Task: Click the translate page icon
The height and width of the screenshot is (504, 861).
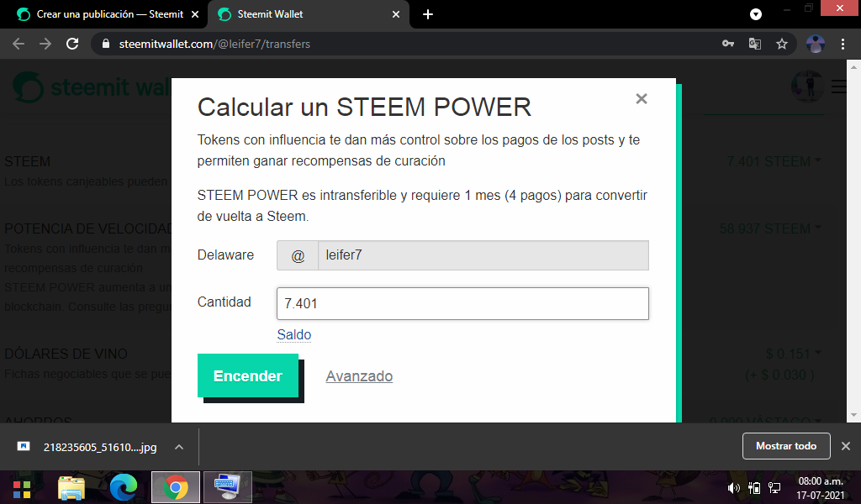Action: click(x=755, y=44)
